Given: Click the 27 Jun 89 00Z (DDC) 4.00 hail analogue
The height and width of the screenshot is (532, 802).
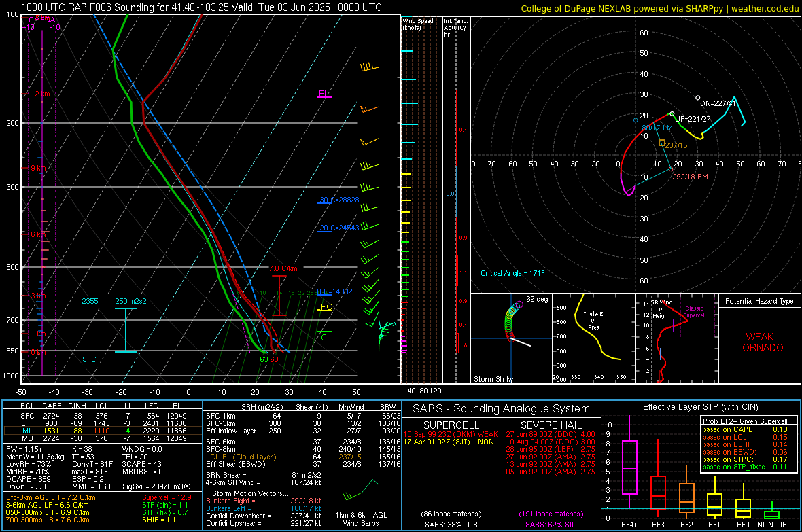Looking at the screenshot, I should click(x=551, y=434).
